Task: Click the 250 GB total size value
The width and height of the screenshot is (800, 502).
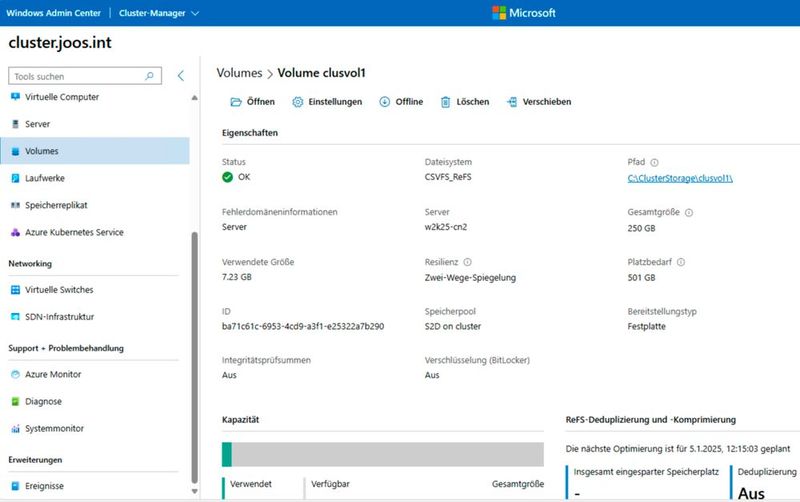Action: (x=641, y=228)
